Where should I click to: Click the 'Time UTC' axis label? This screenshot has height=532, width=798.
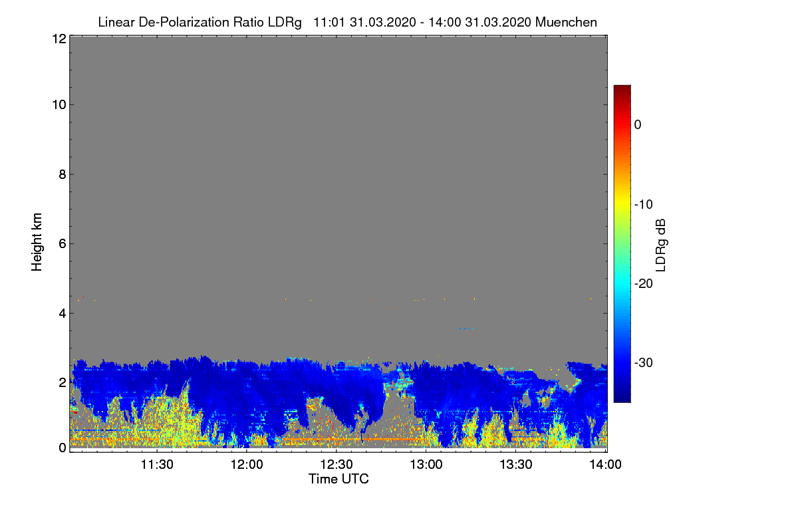pyautogui.click(x=338, y=479)
